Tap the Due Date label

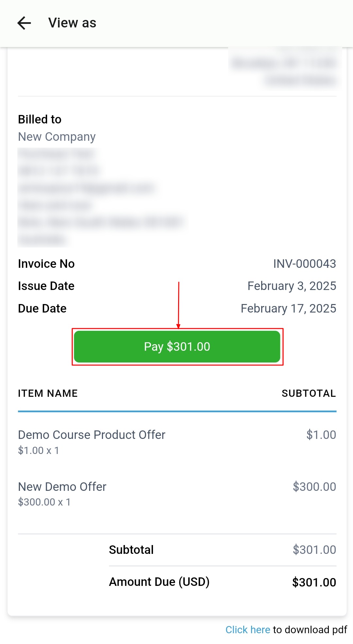click(42, 309)
